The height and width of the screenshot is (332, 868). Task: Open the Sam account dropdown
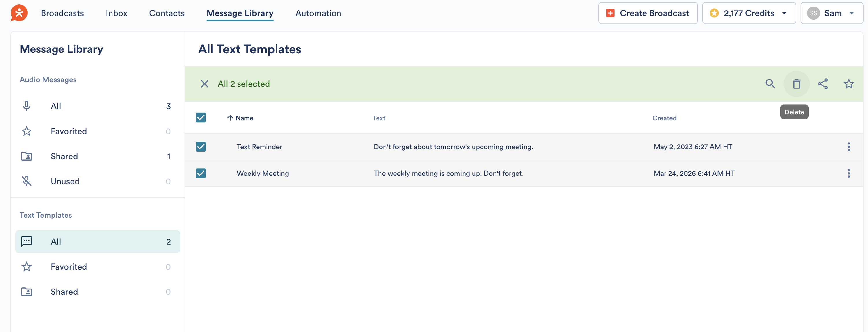831,13
